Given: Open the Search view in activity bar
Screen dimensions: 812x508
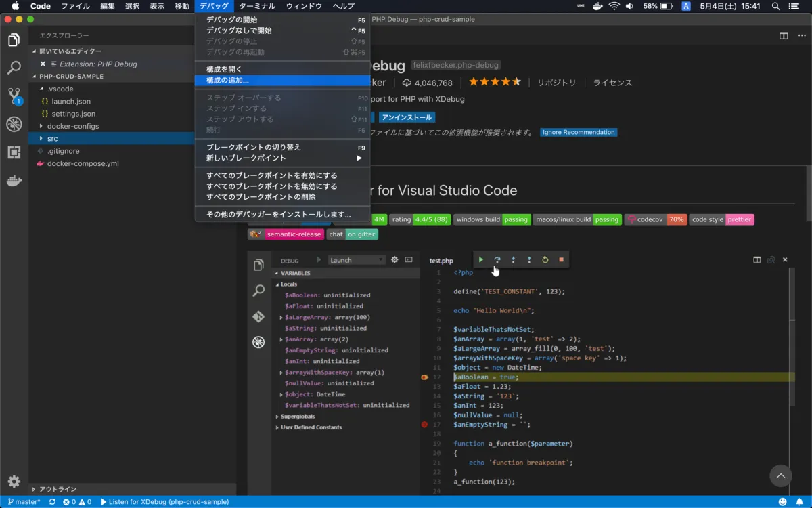Looking at the screenshot, I should tap(14, 68).
